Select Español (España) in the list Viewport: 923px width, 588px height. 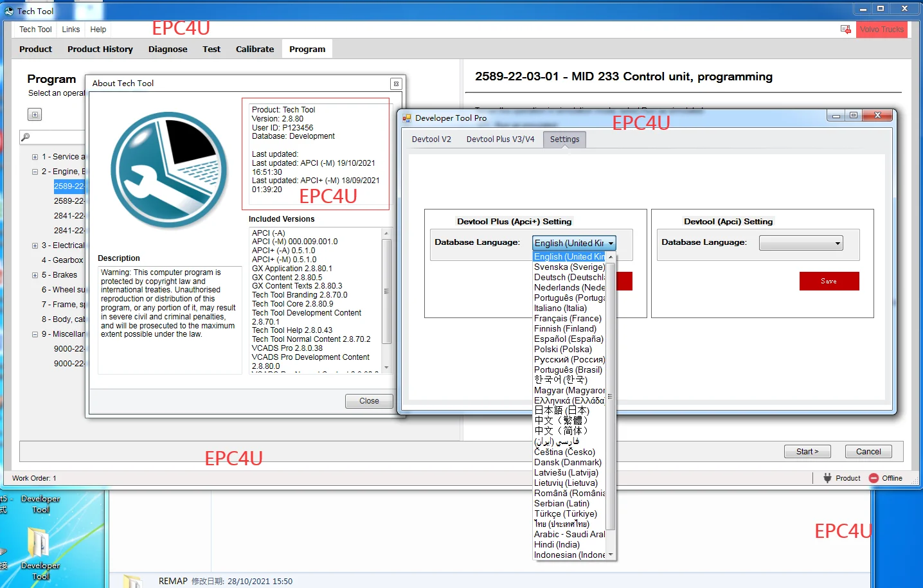coord(569,339)
